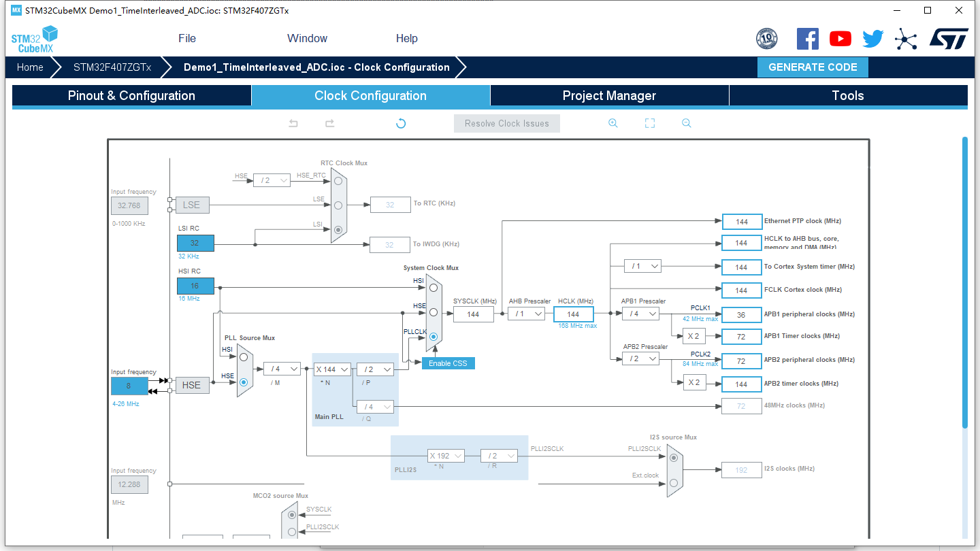The height and width of the screenshot is (551, 980).
Task: Open the Cortex System timer /1 dropdown
Action: (x=643, y=266)
